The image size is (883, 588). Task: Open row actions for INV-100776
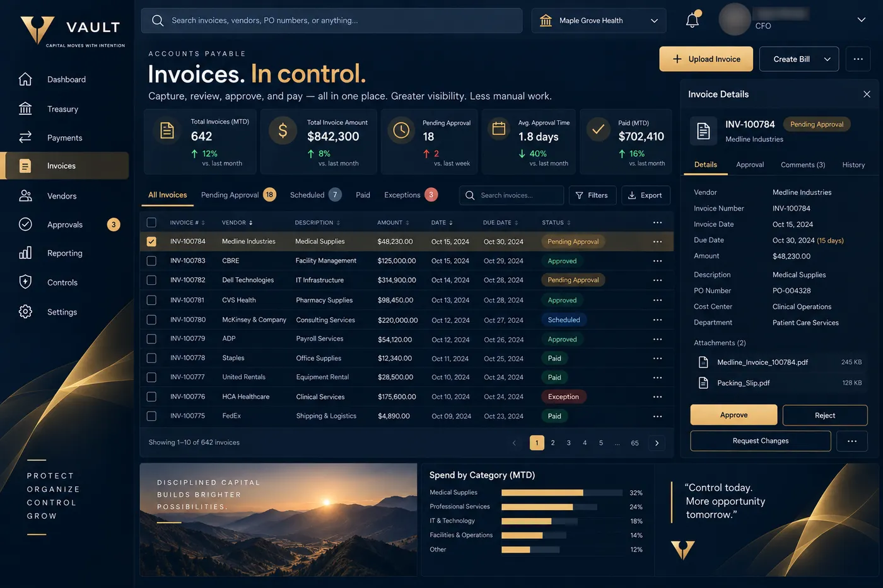coord(657,397)
